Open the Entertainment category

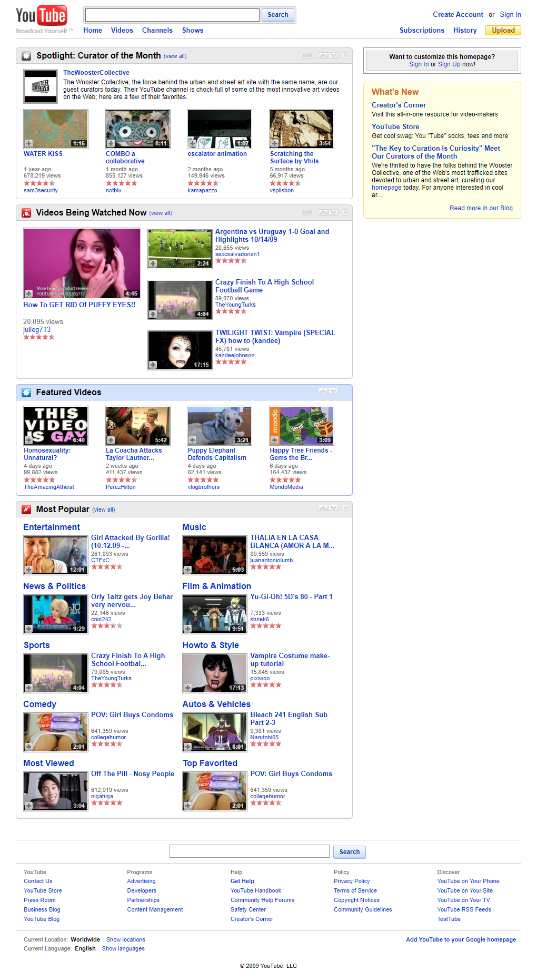pos(52,527)
